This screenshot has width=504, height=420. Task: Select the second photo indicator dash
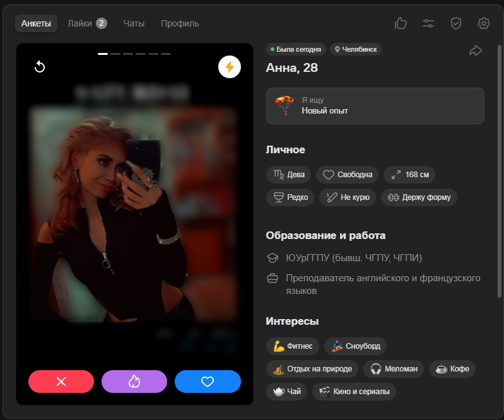(x=115, y=54)
